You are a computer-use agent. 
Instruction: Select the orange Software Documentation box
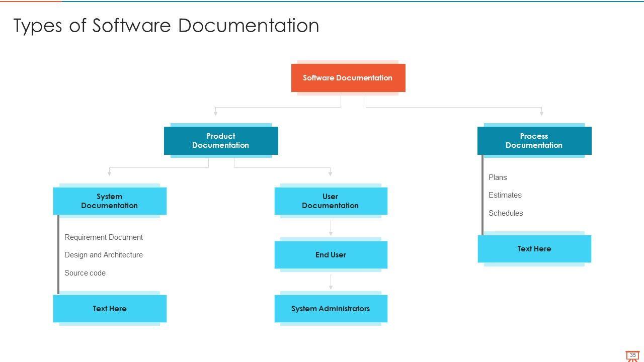[348, 78]
